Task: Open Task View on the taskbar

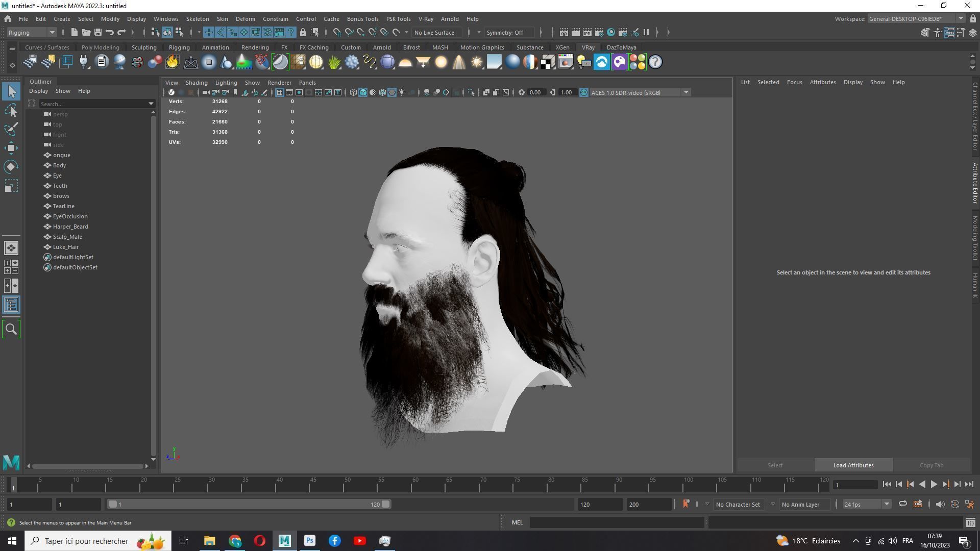Action: [x=184, y=541]
